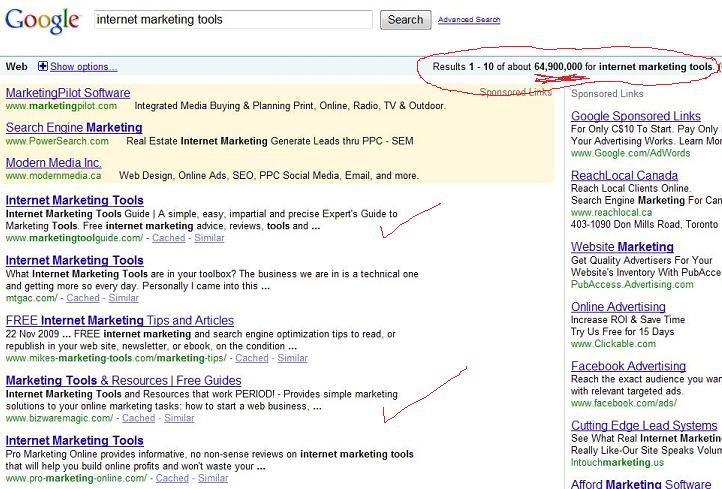Click the Search button
Image resolution: width=722 pixels, height=489 pixels.
pyautogui.click(x=405, y=20)
